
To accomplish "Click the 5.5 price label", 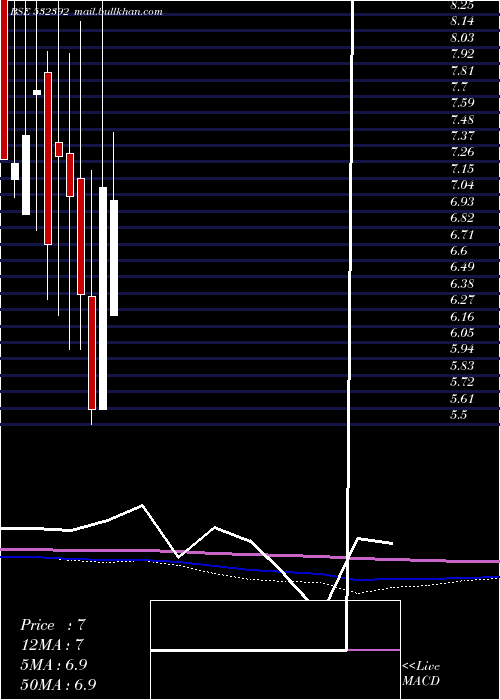I will click(459, 415).
